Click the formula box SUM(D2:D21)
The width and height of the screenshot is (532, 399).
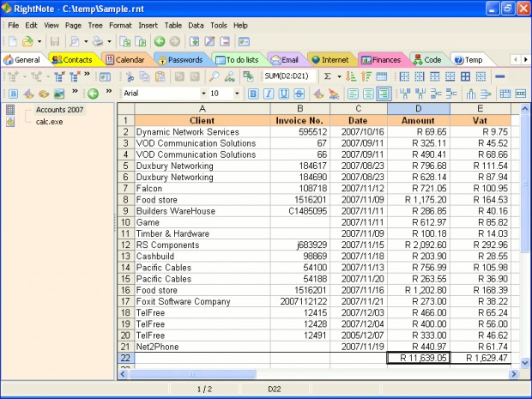coord(289,76)
